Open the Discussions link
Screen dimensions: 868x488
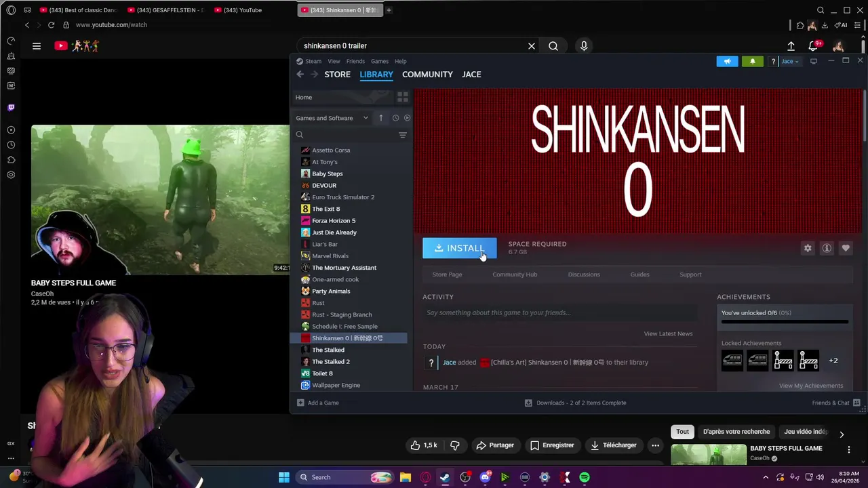584,274
